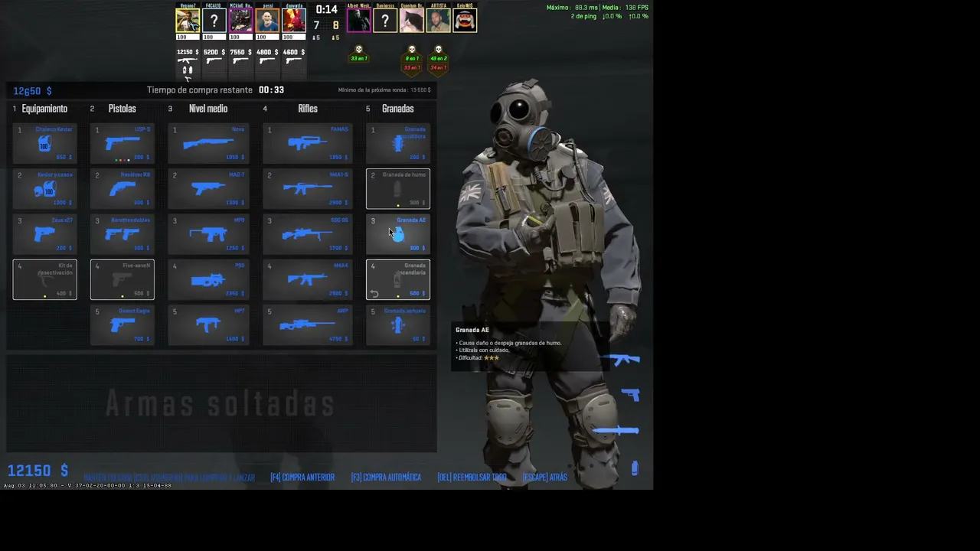Click the 12650 $ balance in buy menu header
The image size is (980, 551).
[x=32, y=91]
